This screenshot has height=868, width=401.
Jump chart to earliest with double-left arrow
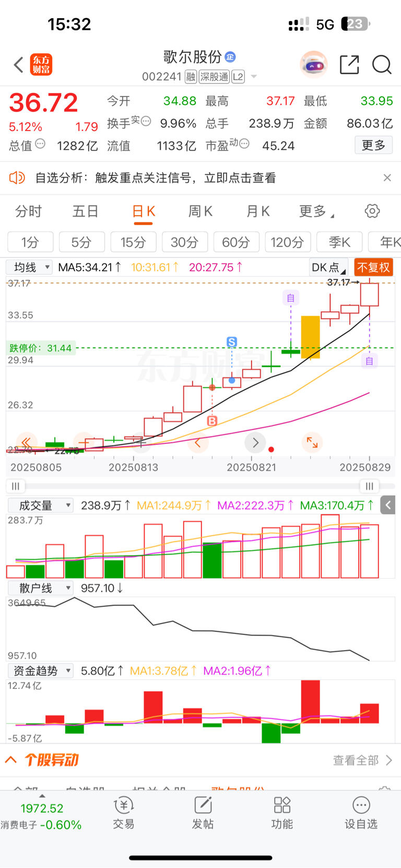pos(27,442)
